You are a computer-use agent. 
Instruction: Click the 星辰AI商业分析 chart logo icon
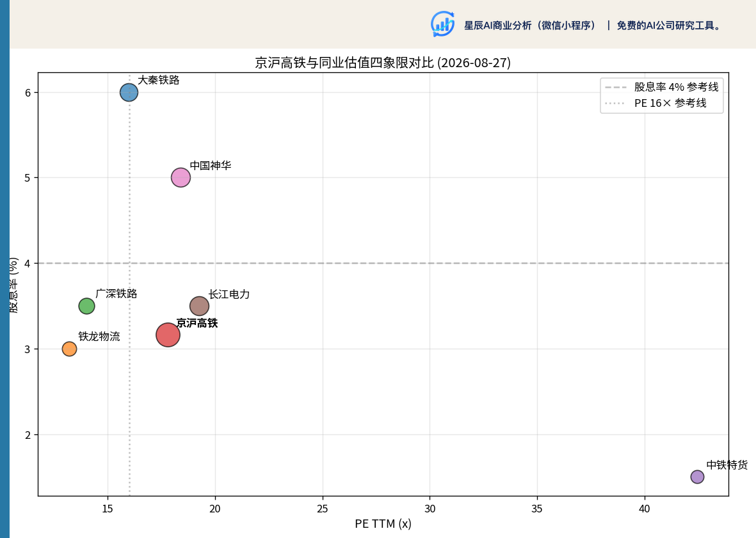coord(442,24)
